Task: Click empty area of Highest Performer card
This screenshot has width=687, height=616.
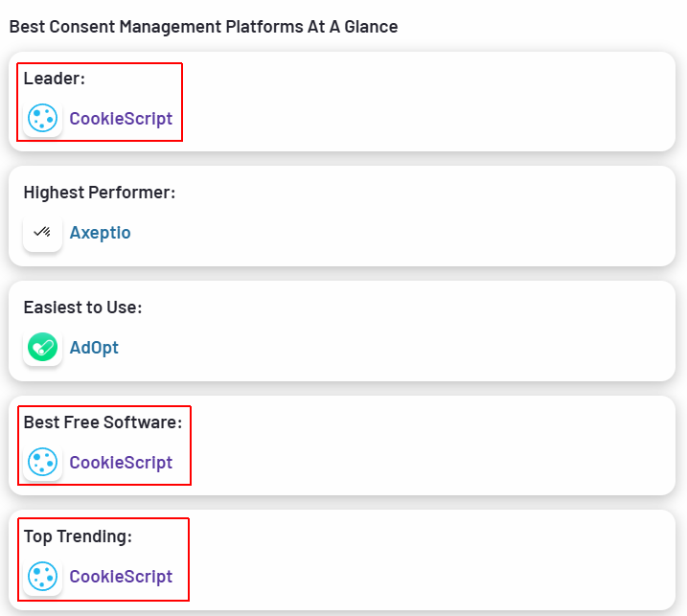Action: coord(431,217)
